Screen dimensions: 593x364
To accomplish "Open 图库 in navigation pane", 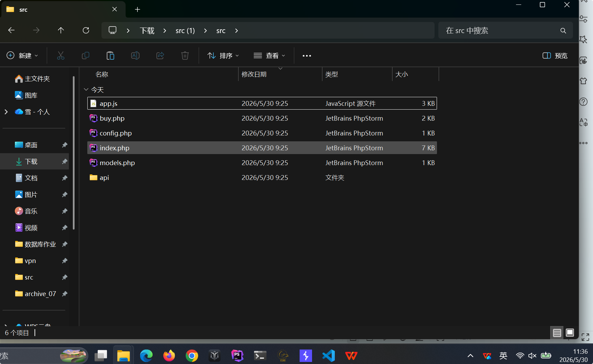I will click(26, 95).
